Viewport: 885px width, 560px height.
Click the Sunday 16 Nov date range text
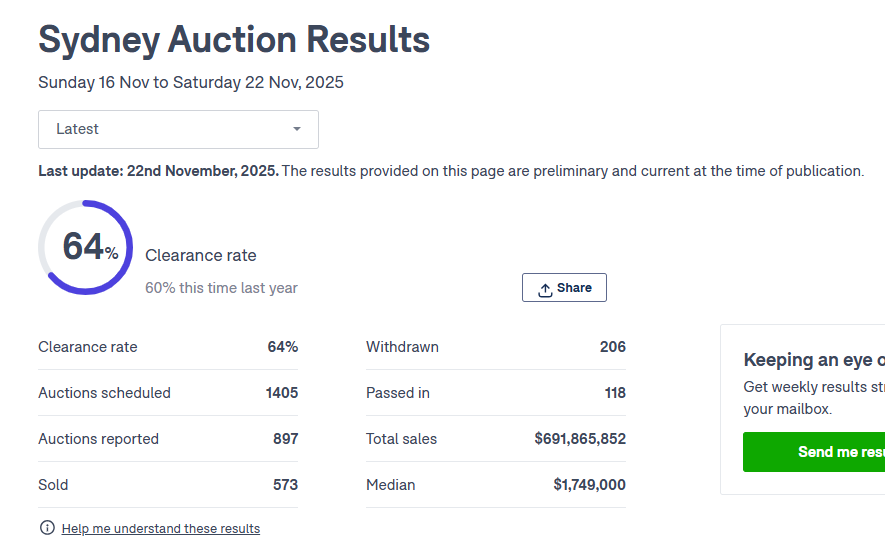tap(190, 83)
